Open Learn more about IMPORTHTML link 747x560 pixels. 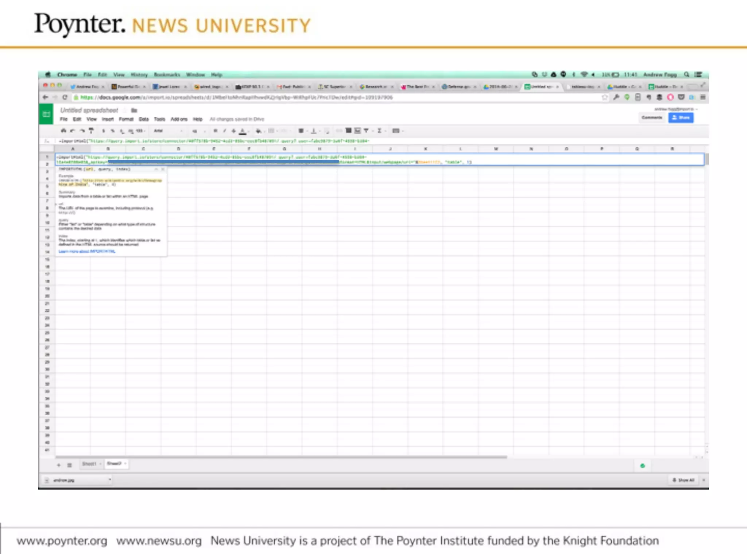click(87, 252)
